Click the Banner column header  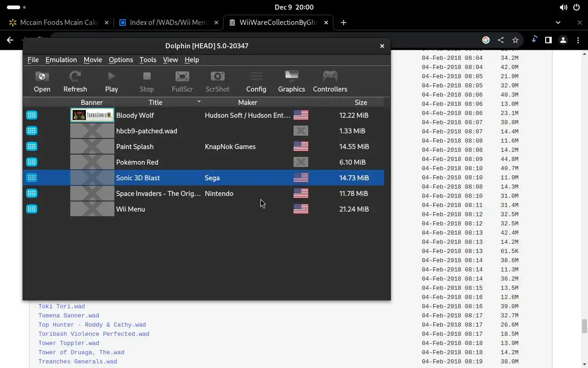point(91,102)
